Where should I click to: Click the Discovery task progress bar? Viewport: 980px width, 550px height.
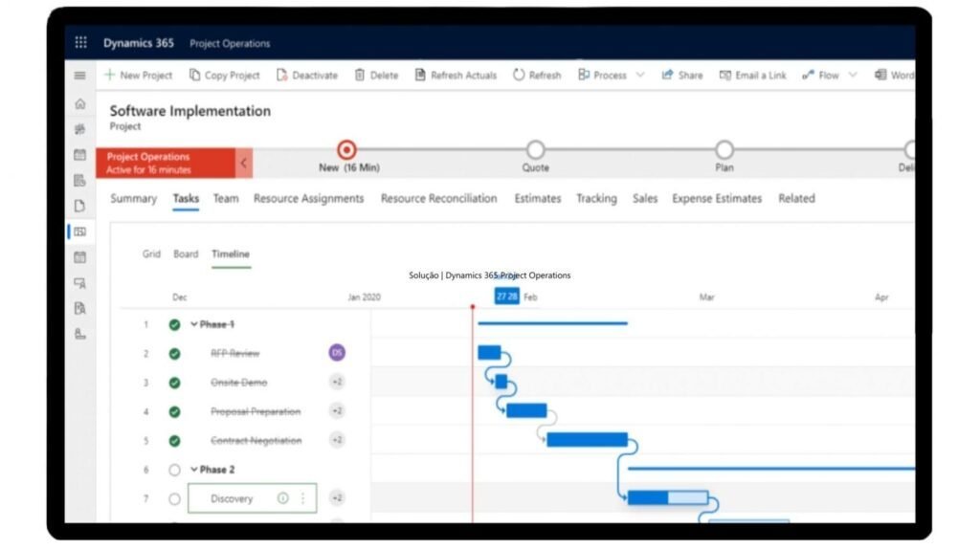coord(667,497)
